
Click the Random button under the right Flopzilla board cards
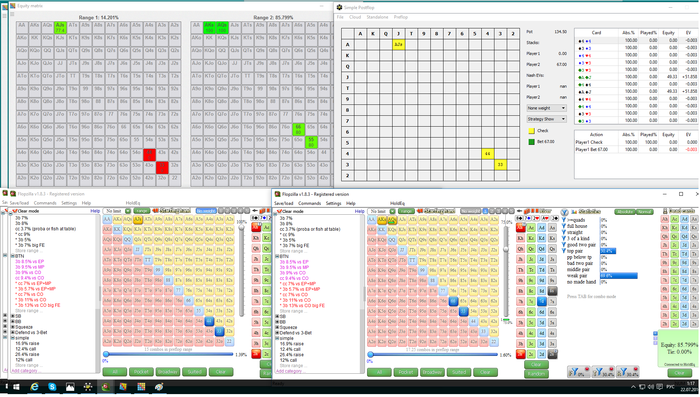click(536, 373)
